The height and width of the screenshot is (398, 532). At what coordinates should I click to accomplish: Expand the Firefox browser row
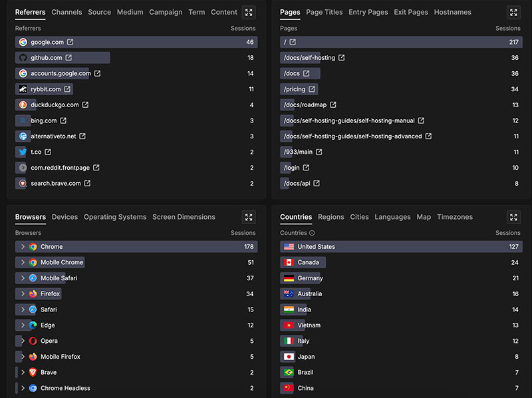click(x=23, y=294)
